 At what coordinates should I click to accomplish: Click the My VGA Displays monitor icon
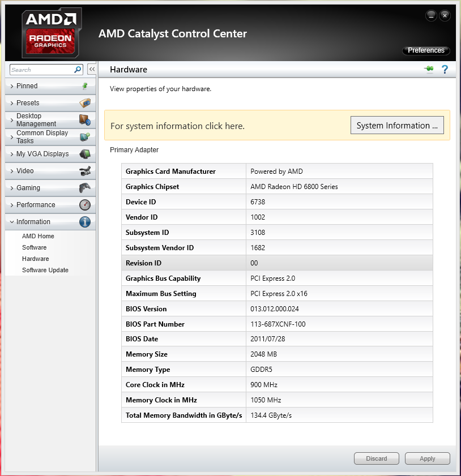click(x=85, y=154)
